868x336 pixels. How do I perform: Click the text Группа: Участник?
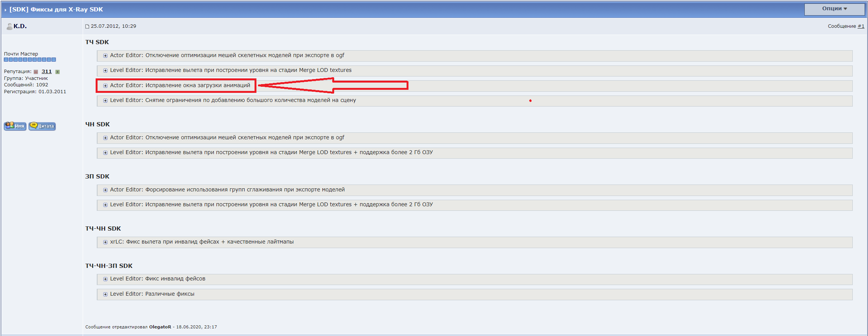pos(26,78)
